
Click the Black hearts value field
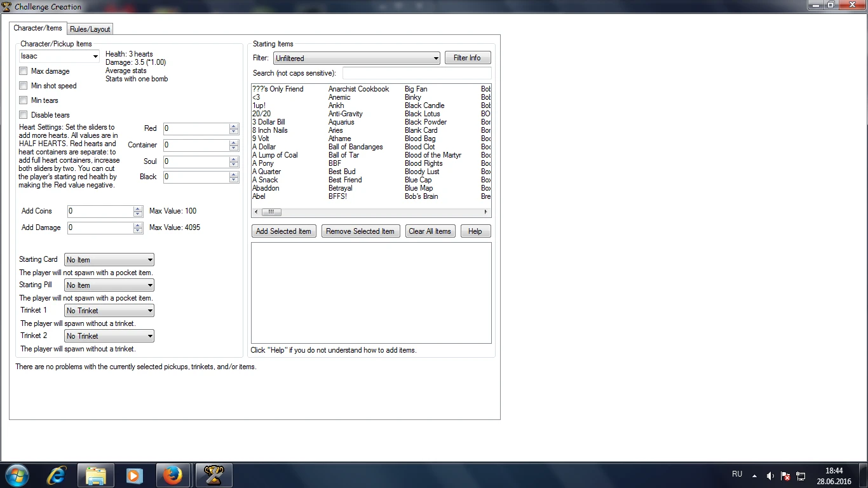(196, 177)
